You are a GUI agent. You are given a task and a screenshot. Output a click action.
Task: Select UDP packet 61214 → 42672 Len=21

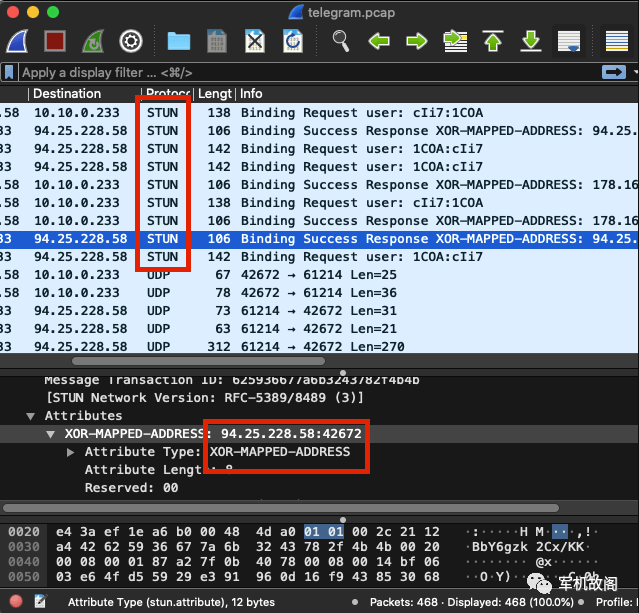coord(320,328)
